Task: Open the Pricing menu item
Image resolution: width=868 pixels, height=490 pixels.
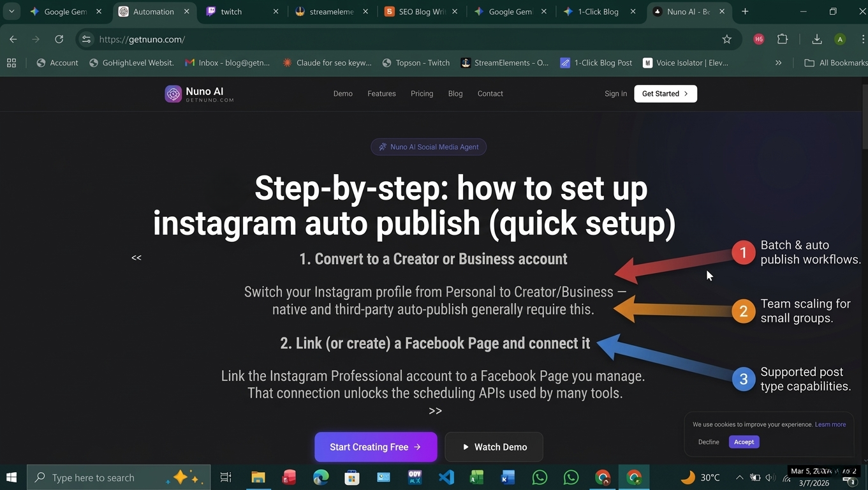Action: pos(422,94)
